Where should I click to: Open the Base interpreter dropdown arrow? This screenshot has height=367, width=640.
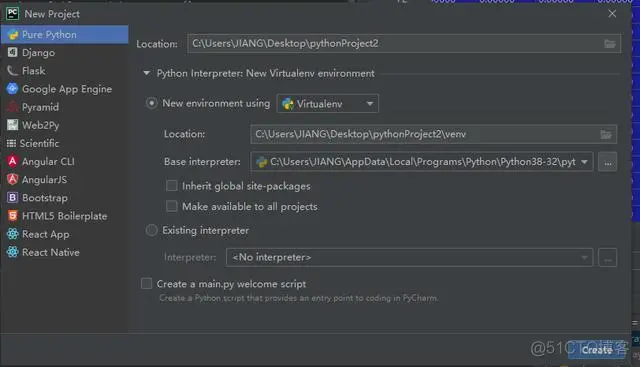[584, 162]
